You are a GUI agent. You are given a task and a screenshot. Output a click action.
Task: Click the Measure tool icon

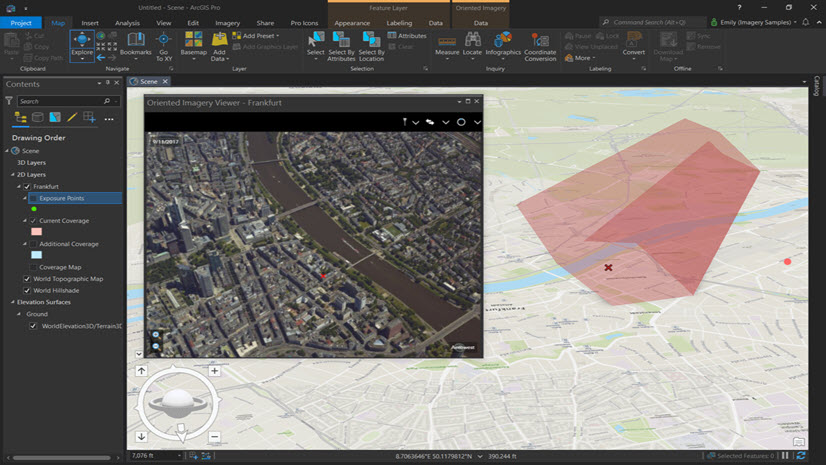(x=447, y=40)
